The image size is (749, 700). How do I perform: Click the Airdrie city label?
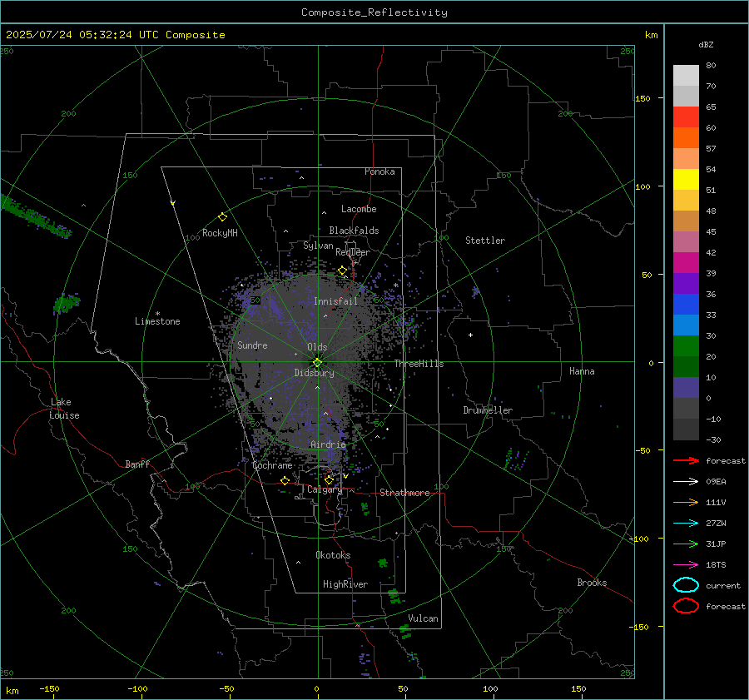tap(328, 444)
